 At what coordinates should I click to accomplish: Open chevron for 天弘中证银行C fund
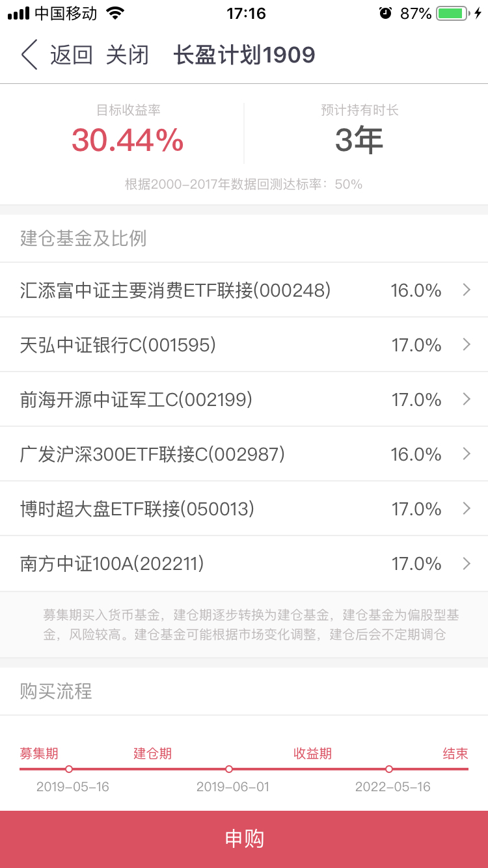pos(467,345)
